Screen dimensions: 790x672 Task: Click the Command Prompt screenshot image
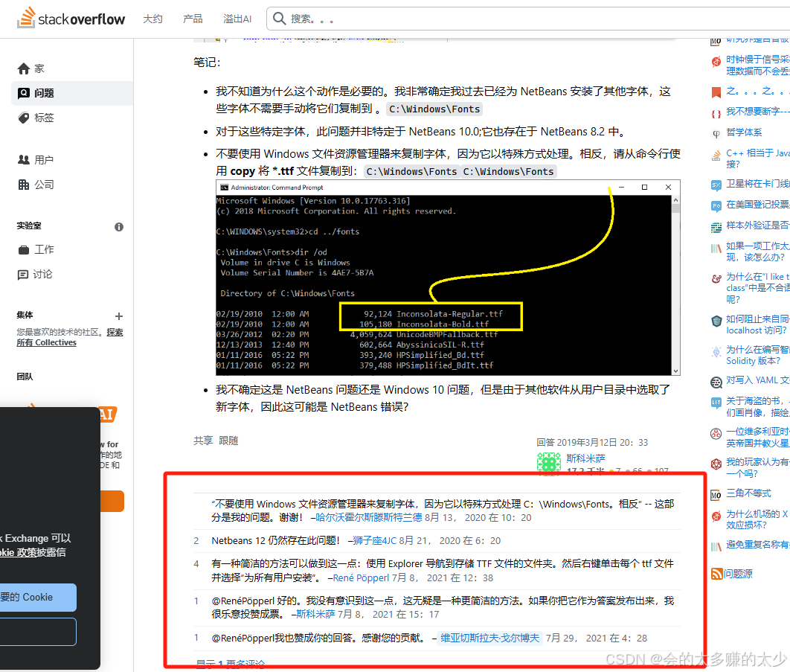pyautogui.click(x=448, y=278)
